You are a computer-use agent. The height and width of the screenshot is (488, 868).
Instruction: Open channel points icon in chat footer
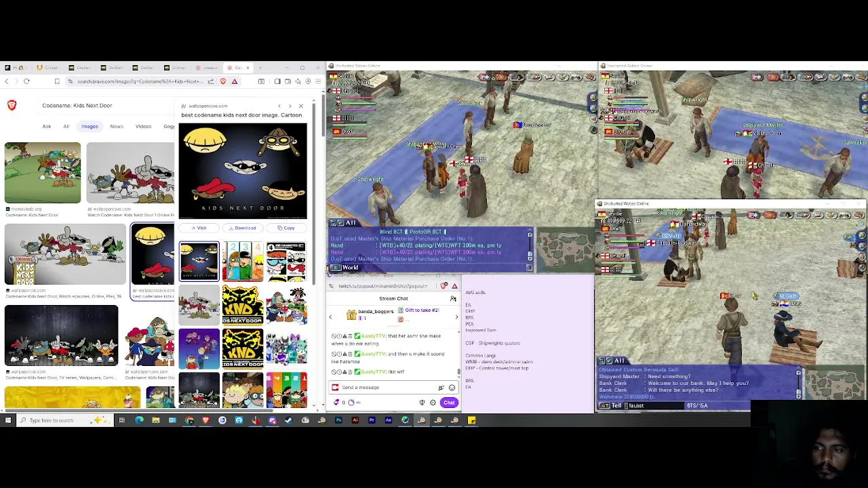pyautogui.click(x=351, y=403)
